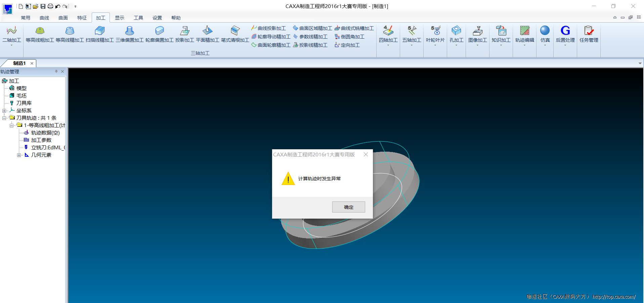Click 曲面区域精加工 tool
This screenshot has width=644, height=303.
312,28
